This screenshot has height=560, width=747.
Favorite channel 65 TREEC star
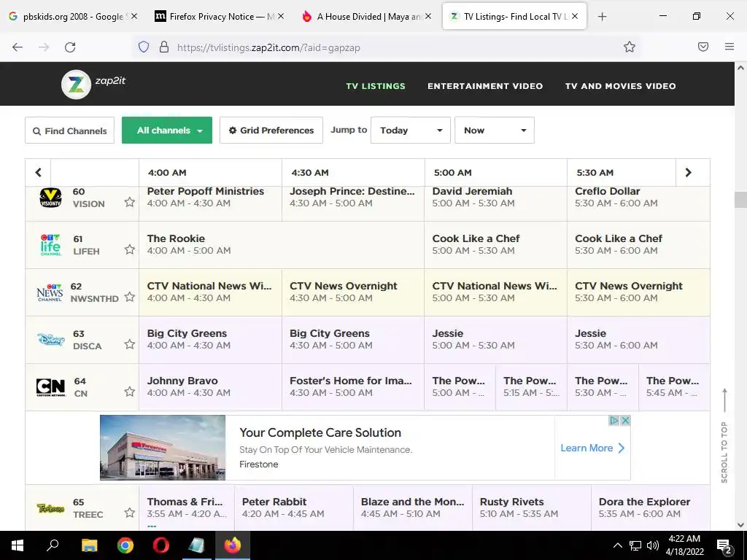point(130,513)
